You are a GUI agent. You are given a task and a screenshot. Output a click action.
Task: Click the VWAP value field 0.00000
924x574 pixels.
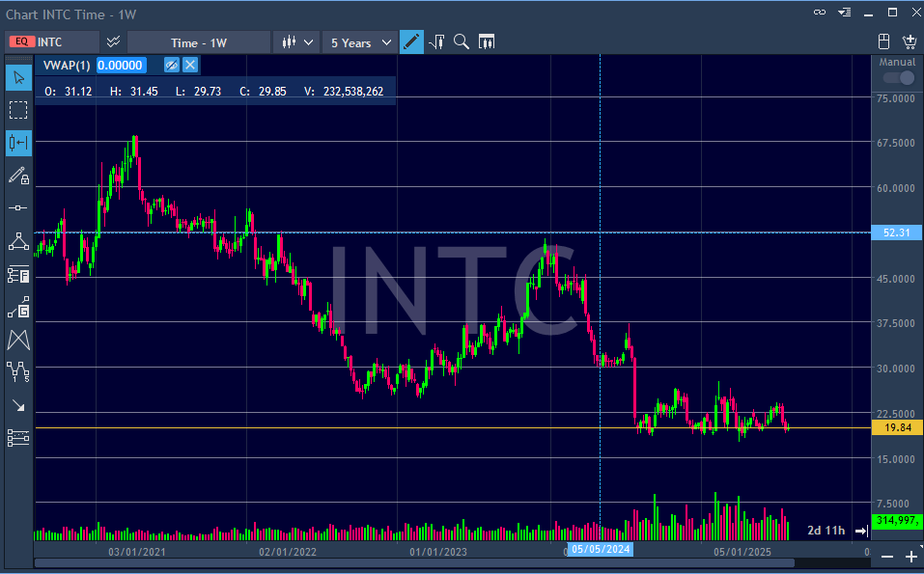121,66
